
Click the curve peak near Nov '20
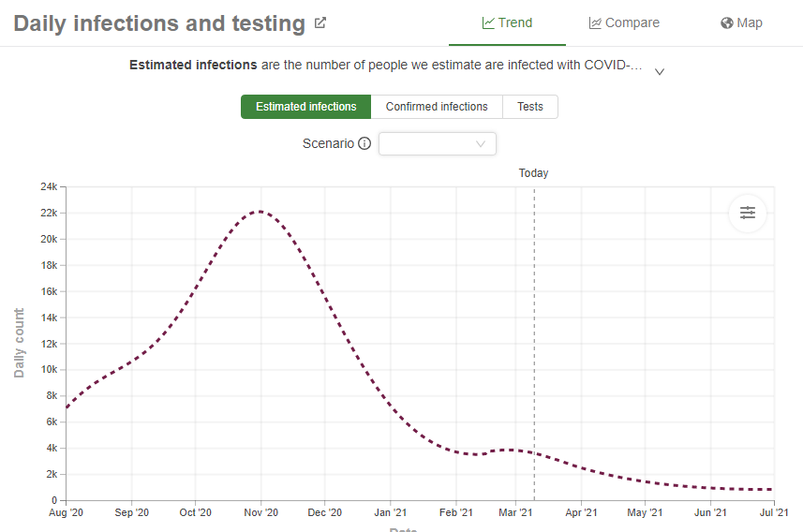coord(260,212)
